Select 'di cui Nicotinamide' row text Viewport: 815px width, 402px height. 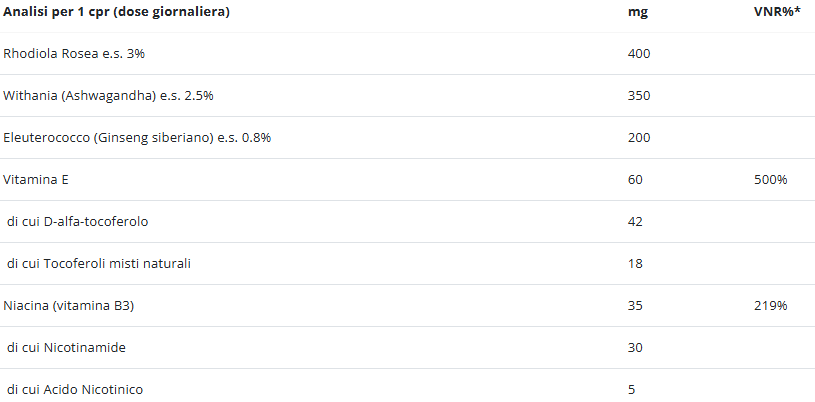[66, 348]
